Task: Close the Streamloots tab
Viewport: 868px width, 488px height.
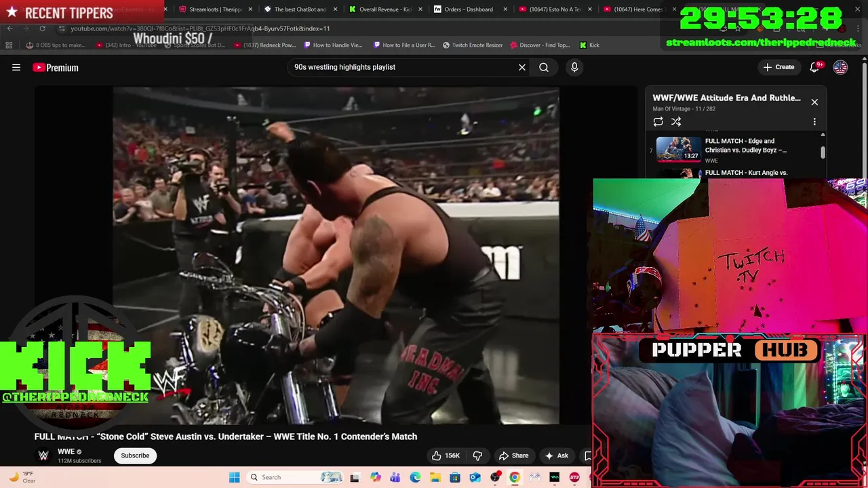Action: pyautogui.click(x=250, y=9)
